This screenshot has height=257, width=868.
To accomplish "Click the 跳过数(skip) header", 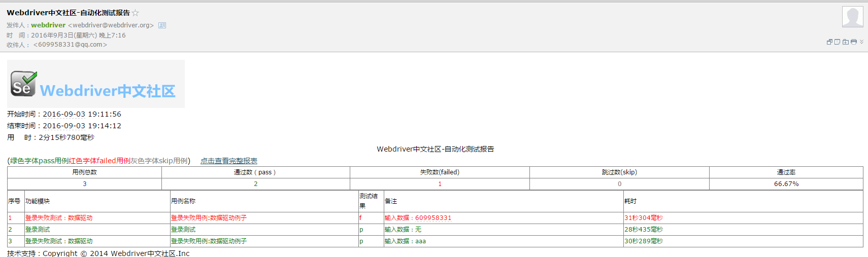I will (619, 172).
